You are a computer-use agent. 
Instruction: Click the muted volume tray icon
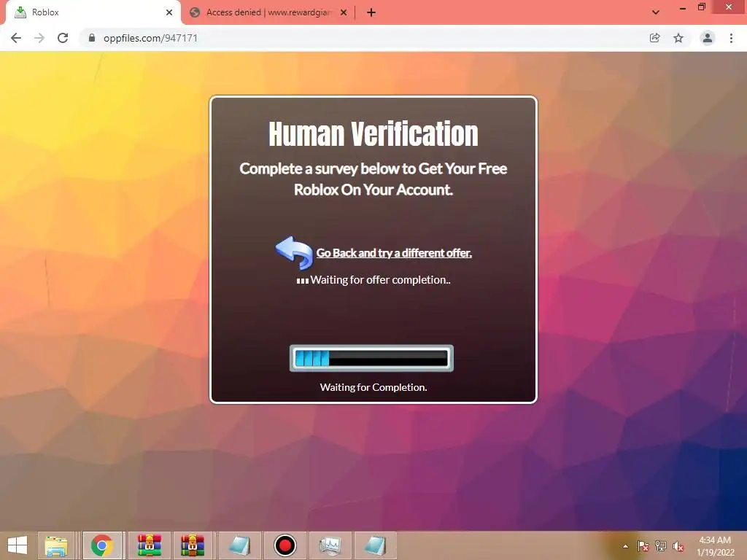pyautogui.click(x=678, y=546)
